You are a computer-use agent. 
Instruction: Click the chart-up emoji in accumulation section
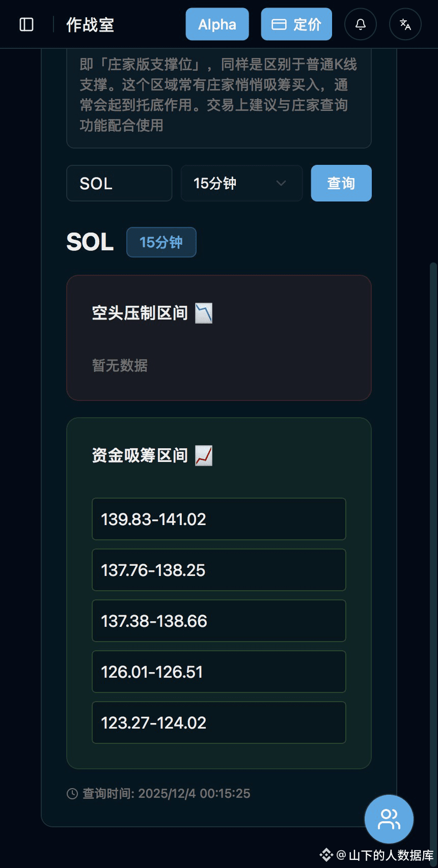204,455
